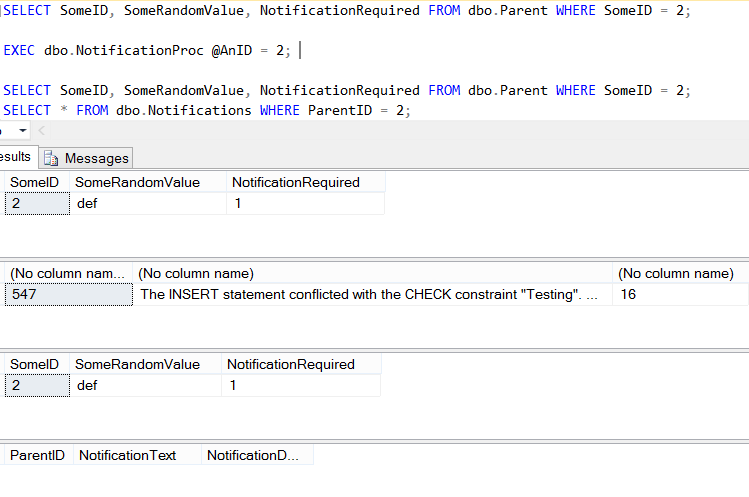Select the ParentID column header

pyautogui.click(x=39, y=455)
